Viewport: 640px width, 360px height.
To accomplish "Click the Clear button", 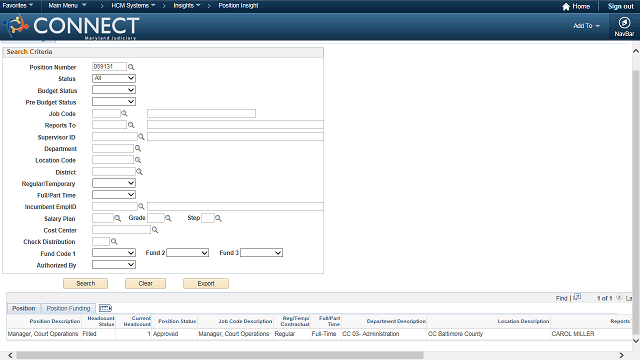I will click(145, 283).
